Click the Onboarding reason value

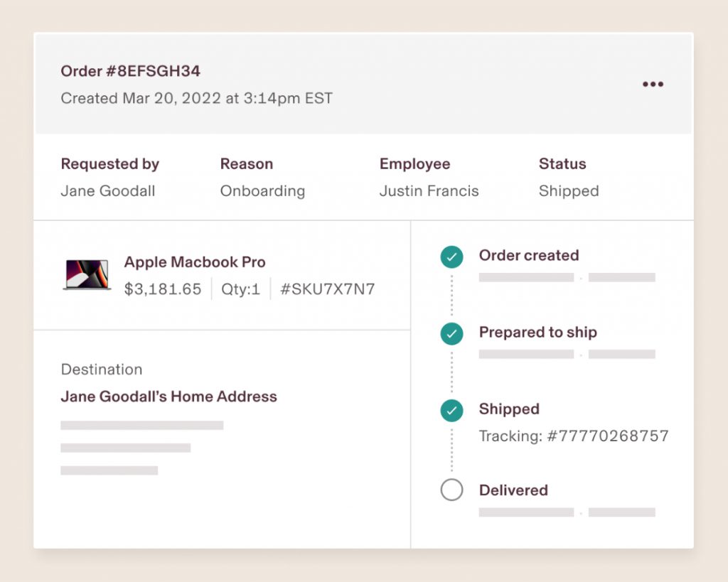coord(262,190)
